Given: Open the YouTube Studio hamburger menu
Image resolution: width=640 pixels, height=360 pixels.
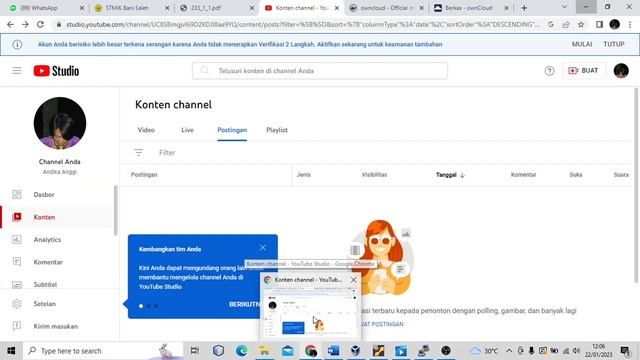Looking at the screenshot, I should coord(17,71).
